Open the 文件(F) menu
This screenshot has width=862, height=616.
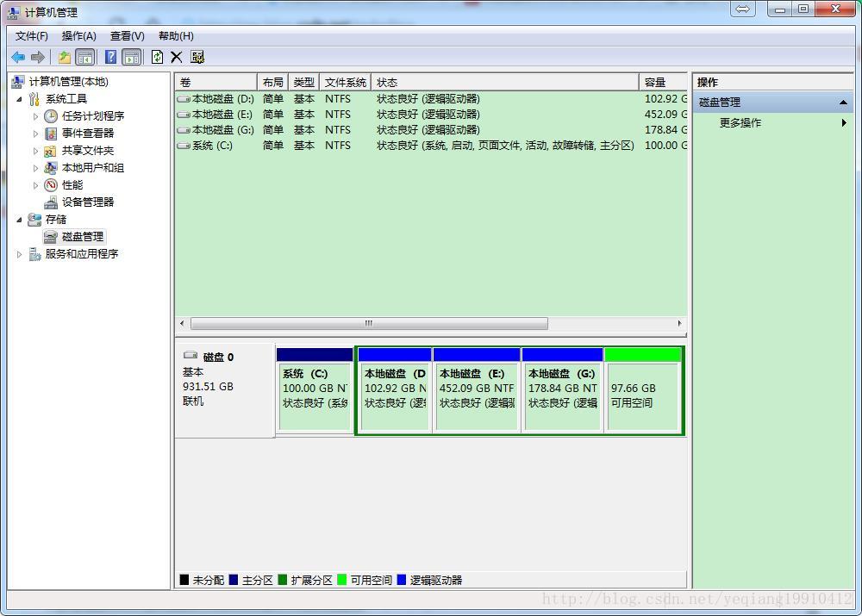point(31,36)
